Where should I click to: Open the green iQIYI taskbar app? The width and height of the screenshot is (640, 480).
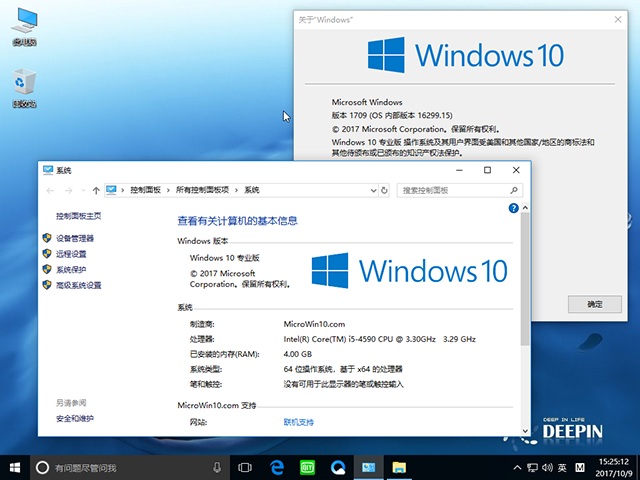pos(307,468)
